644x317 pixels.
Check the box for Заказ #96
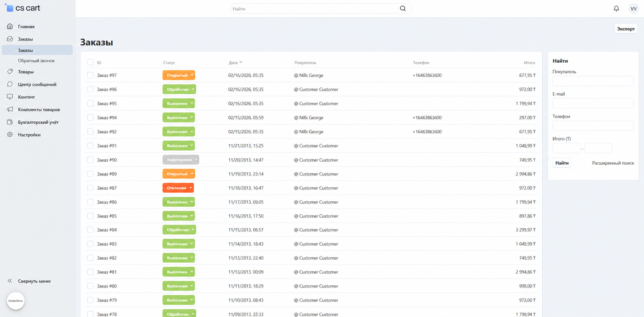click(90, 89)
